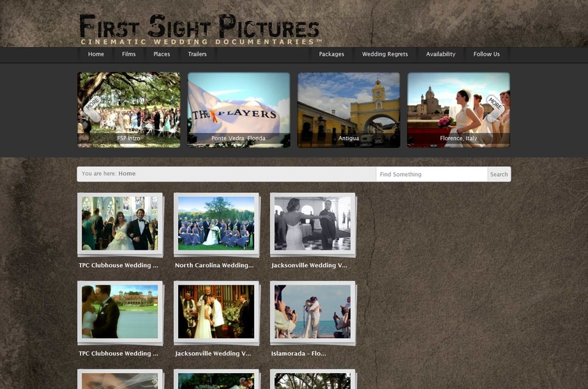Click the right MORE arrow on carousel
Viewport: 588px width, 389px height.
click(x=495, y=109)
